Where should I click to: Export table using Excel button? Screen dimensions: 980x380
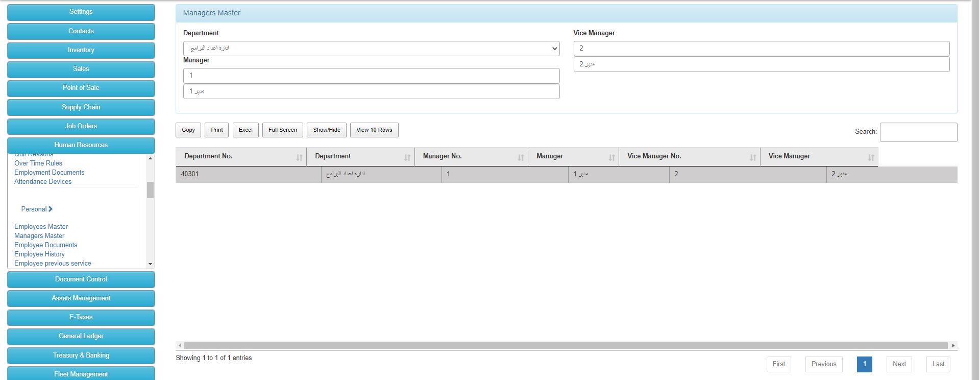(246, 130)
